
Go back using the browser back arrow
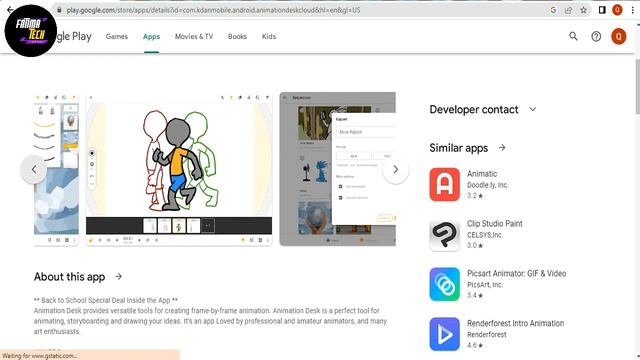[x=9, y=10]
